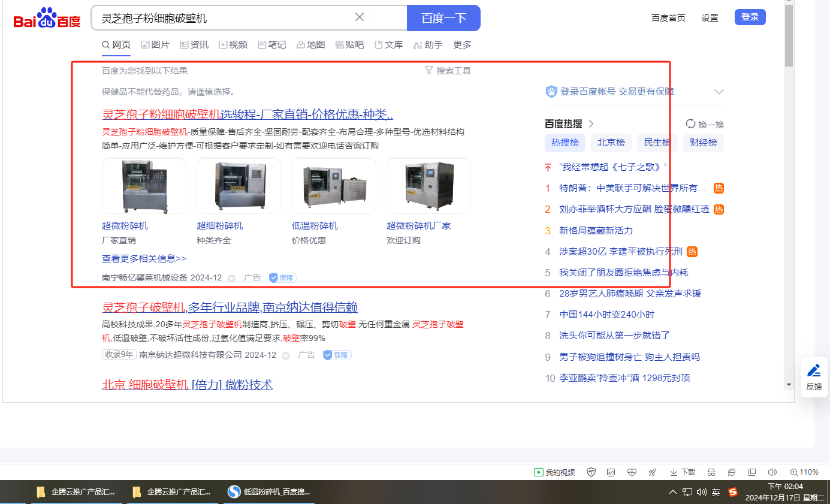Open 我的视频 in the status bar
The image size is (830, 504).
click(x=554, y=472)
